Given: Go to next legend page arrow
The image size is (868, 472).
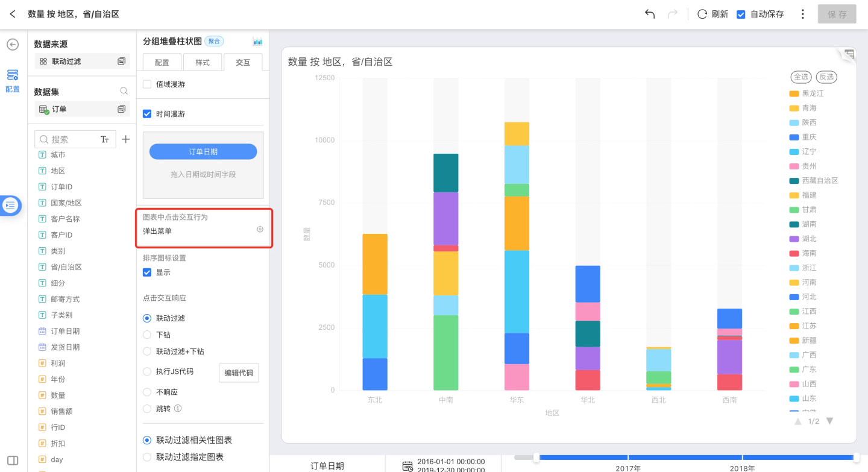Looking at the screenshot, I should (829, 421).
